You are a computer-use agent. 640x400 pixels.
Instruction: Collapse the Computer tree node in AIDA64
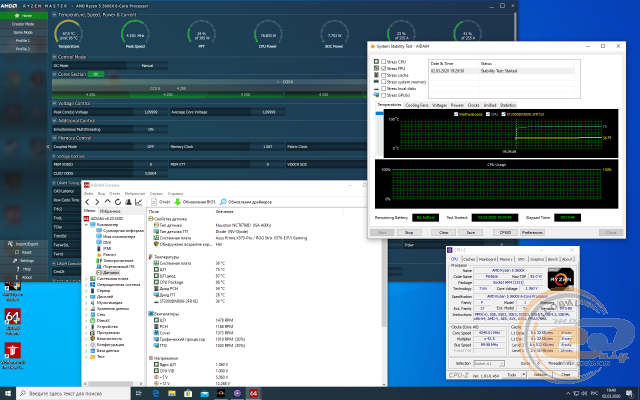[x=86, y=224]
